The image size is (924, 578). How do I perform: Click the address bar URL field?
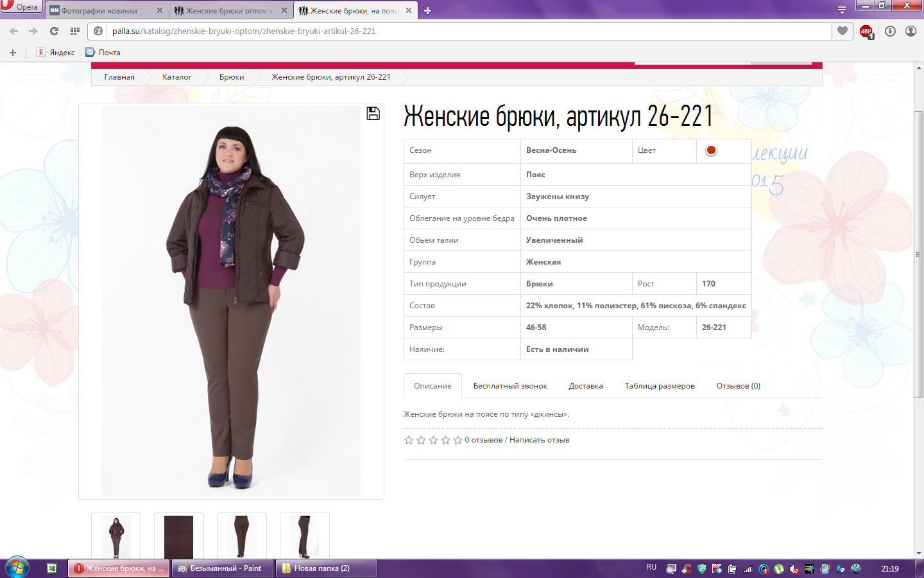(468, 31)
